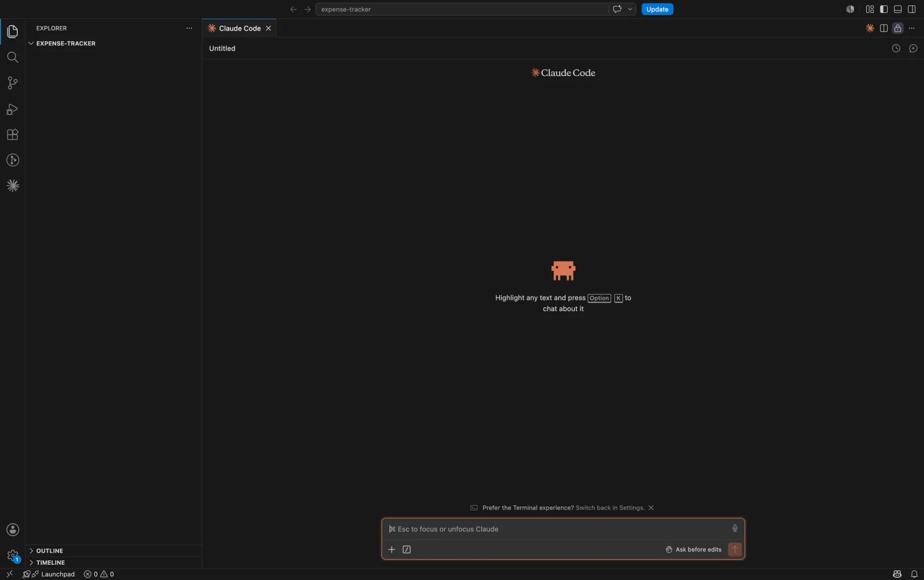Open slash commands menu

(x=407, y=549)
